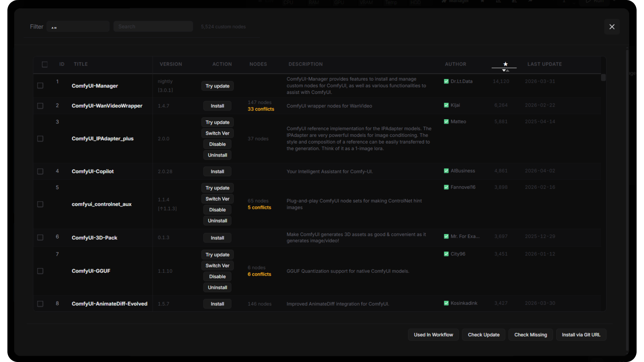The height and width of the screenshot is (362, 644).
Task: Click Install via Git URL button
Action: tap(581, 335)
